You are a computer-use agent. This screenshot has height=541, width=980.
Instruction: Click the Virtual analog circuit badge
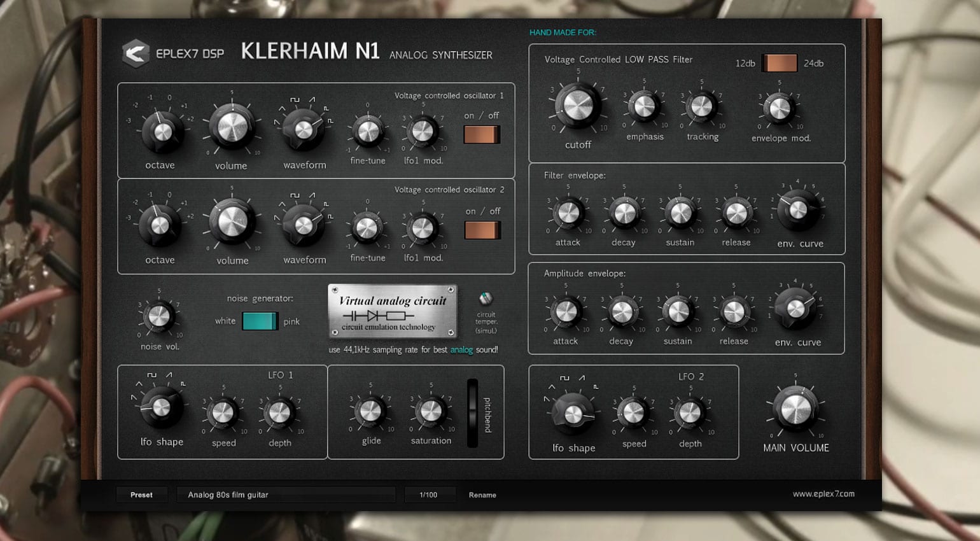392,312
